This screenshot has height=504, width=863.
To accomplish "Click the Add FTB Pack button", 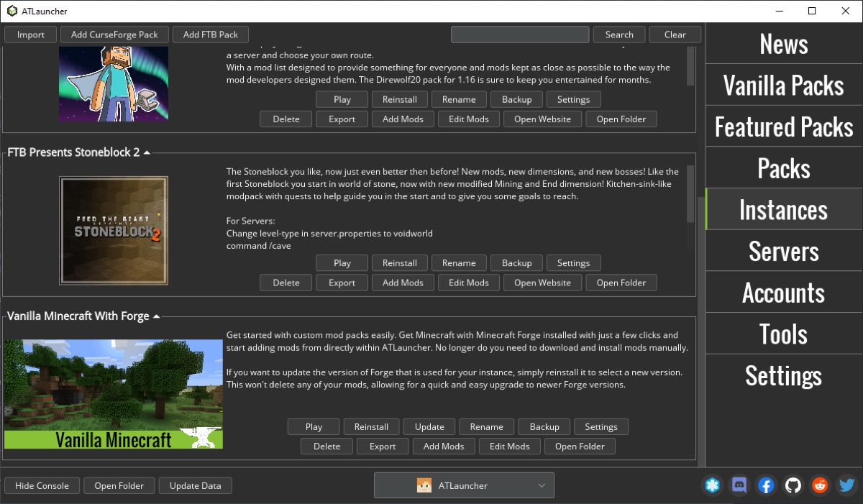I will [x=211, y=35].
